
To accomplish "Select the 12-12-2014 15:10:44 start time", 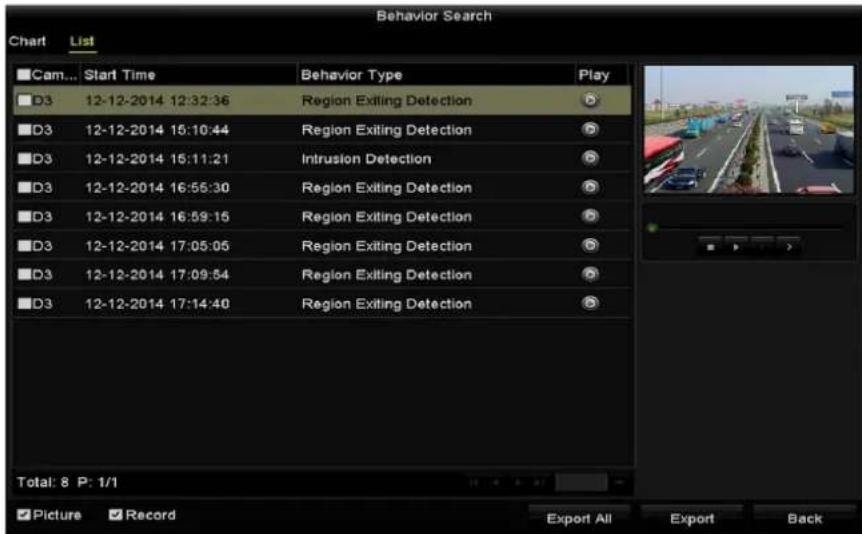I will click(157, 130).
